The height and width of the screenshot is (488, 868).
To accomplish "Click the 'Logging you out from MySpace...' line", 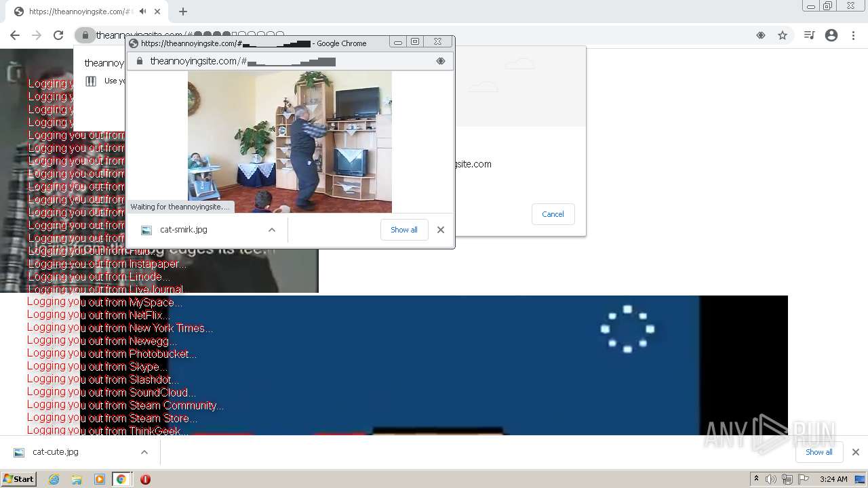I will point(105,302).
